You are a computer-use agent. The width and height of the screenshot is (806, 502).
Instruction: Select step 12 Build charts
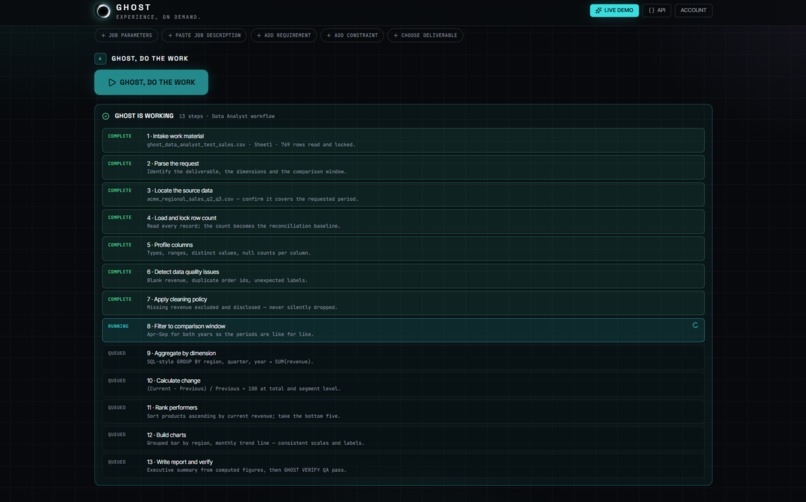(403, 438)
